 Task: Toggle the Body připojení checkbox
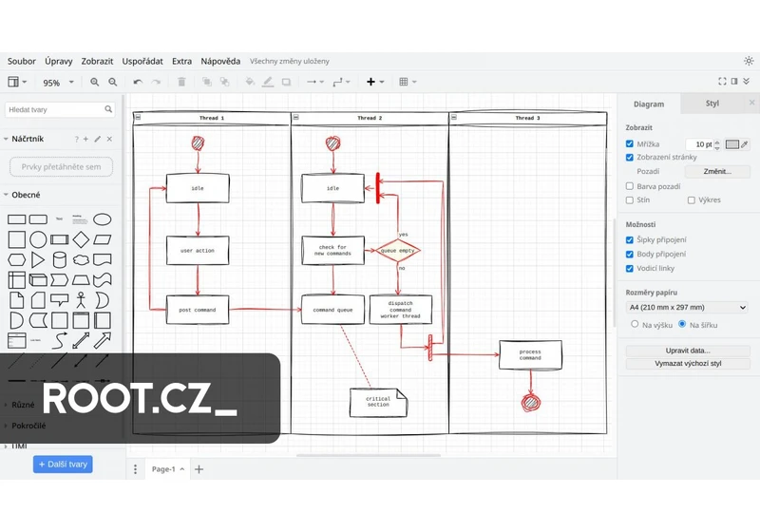[x=630, y=254]
